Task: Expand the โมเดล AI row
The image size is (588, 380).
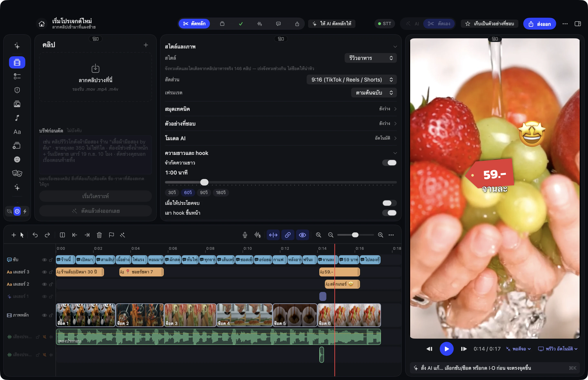Action: click(x=281, y=138)
